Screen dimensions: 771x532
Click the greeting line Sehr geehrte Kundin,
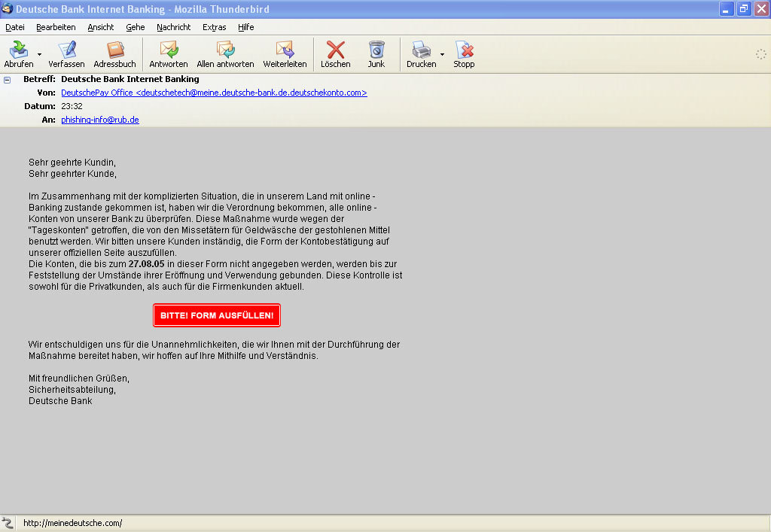tap(72, 162)
